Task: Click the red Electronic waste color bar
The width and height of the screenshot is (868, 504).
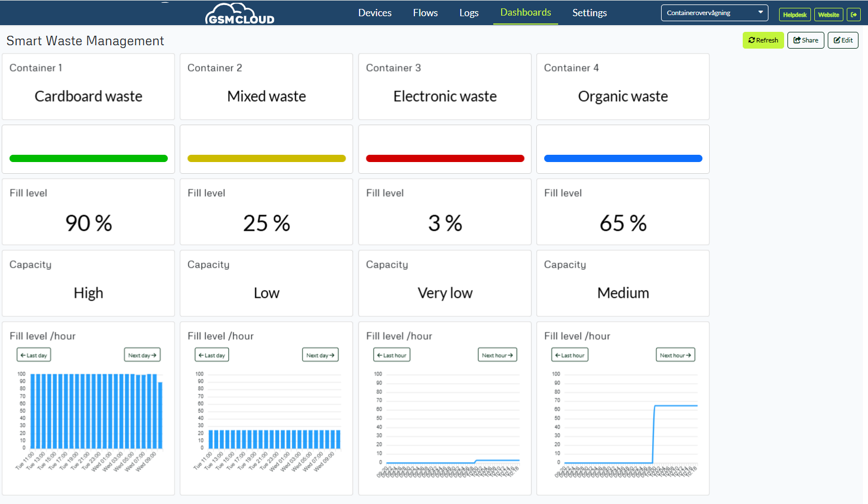Action: (x=445, y=159)
